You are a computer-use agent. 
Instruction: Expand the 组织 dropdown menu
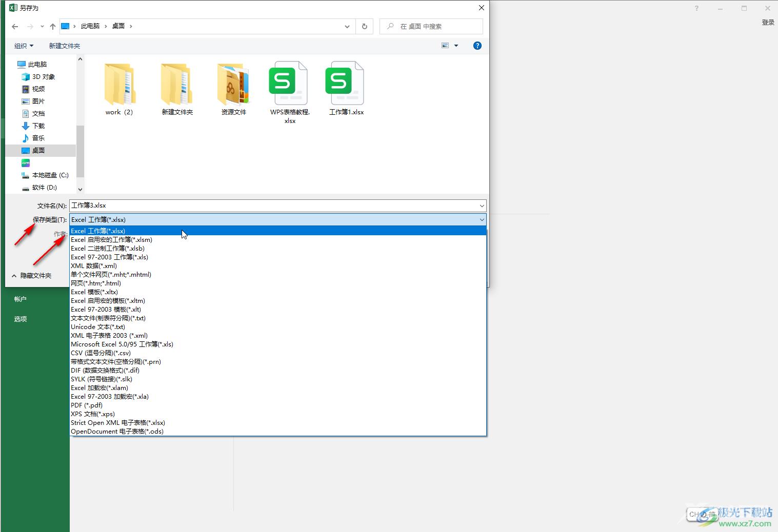24,46
